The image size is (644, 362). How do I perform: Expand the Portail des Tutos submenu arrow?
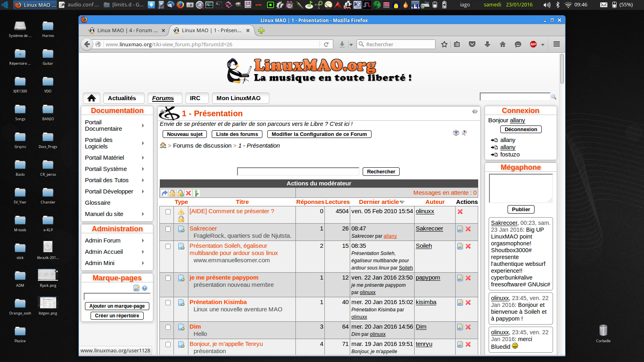tap(143, 180)
